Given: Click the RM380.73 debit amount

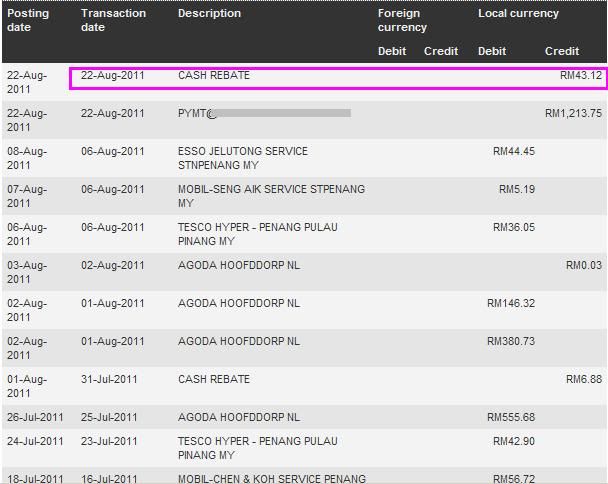Looking at the screenshot, I should (510, 342).
